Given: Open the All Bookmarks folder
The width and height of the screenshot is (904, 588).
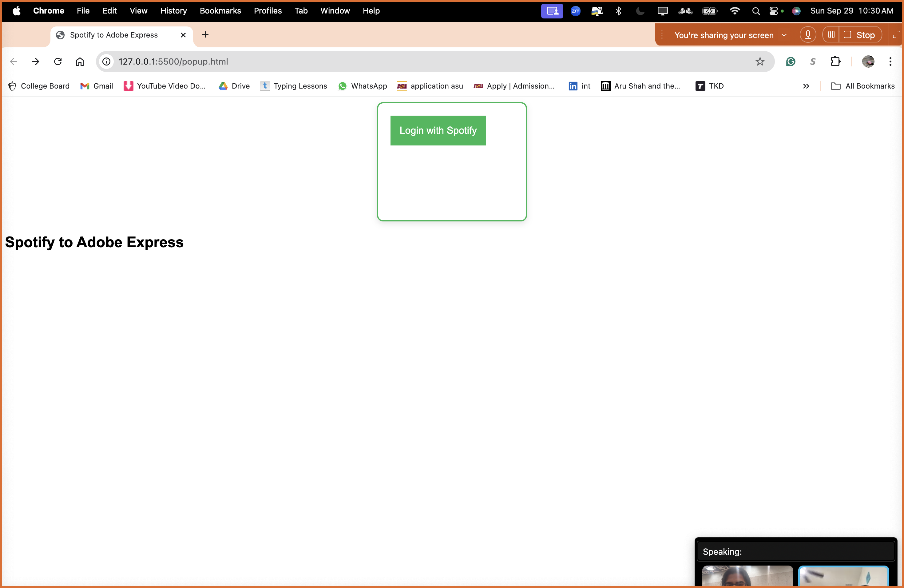Looking at the screenshot, I should point(862,86).
